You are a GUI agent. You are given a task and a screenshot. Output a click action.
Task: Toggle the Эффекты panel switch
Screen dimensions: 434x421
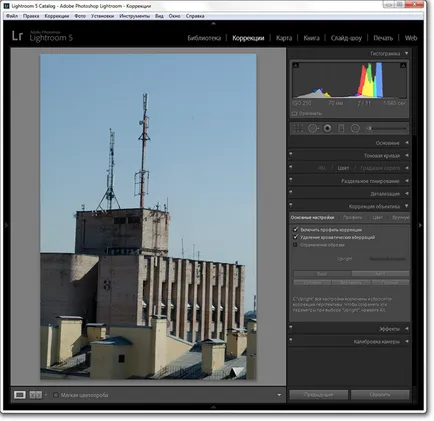click(x=291, y=328)
